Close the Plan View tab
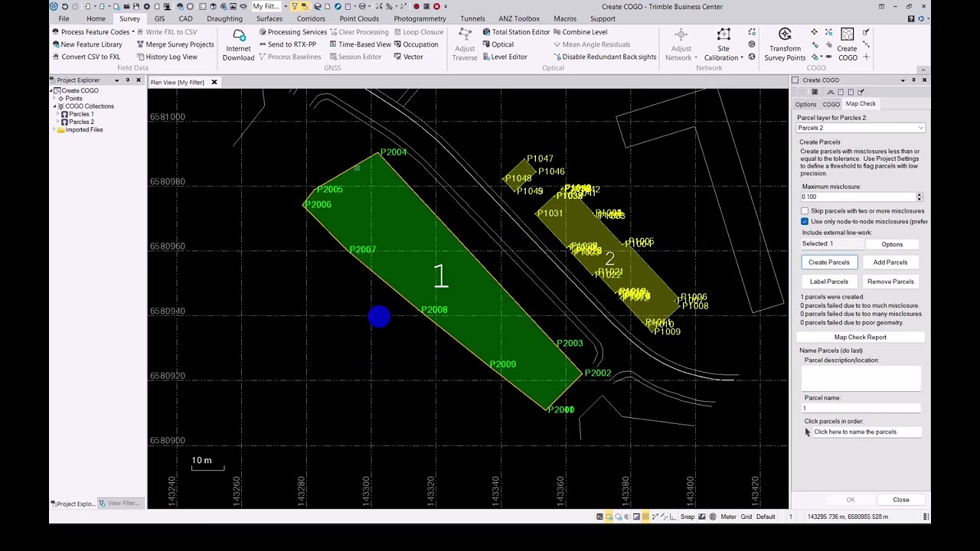The height and width of the screenshot is (551, 980). 214,83
